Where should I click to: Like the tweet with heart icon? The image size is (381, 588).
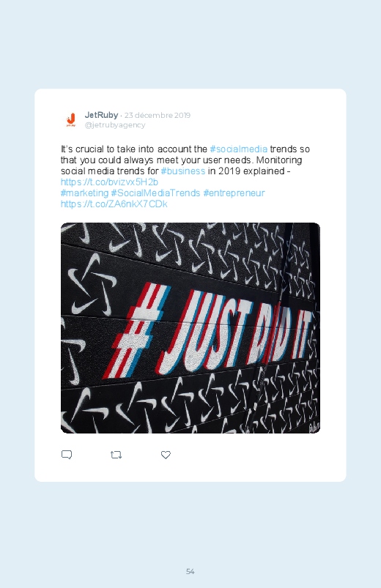click(166, 455)
